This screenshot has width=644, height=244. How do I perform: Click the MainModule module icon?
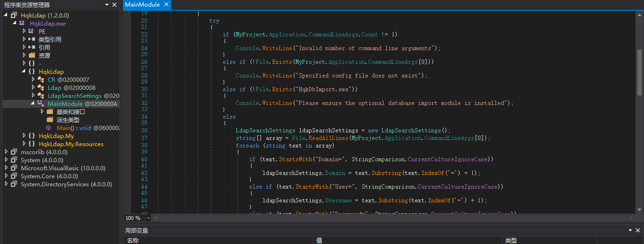coord(40,104)
